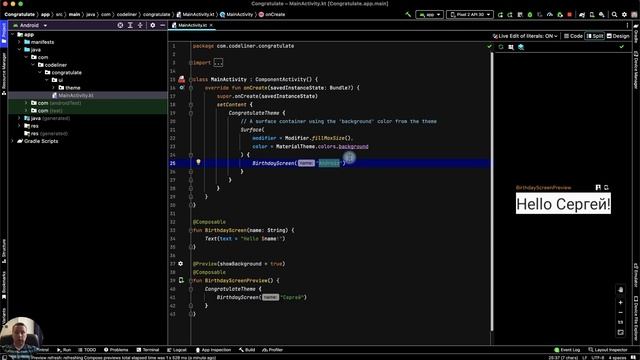Switch the editor to Code view
The height and width of the screenshot is (360, 640).
click(x=573, y=36)
